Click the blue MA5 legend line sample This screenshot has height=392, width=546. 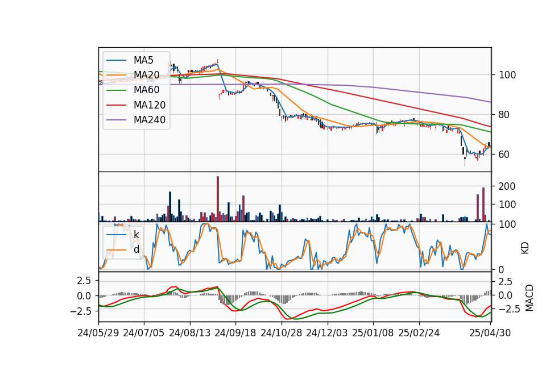pos(116,60)
